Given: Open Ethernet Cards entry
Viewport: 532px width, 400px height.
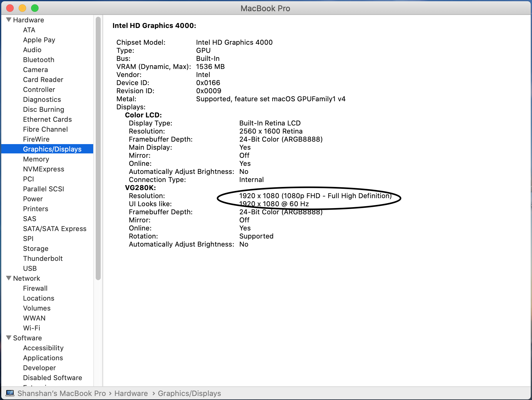Looking at the screenshot, I should click(x=48, y=119).
